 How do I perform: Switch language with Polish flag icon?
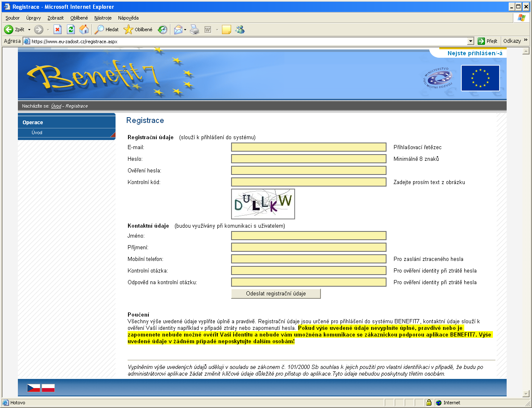coord(48,388)
